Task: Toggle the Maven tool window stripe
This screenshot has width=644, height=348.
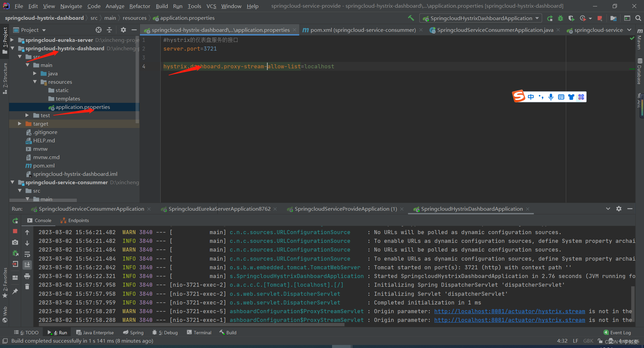Action: pyautogui.click(x=640, y=39)
